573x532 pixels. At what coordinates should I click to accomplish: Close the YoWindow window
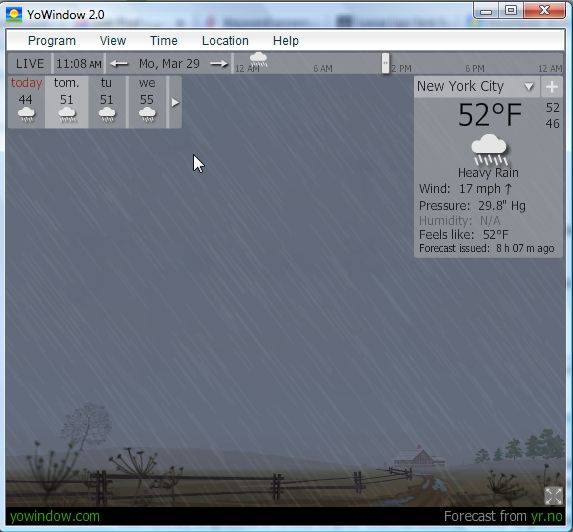544,10
